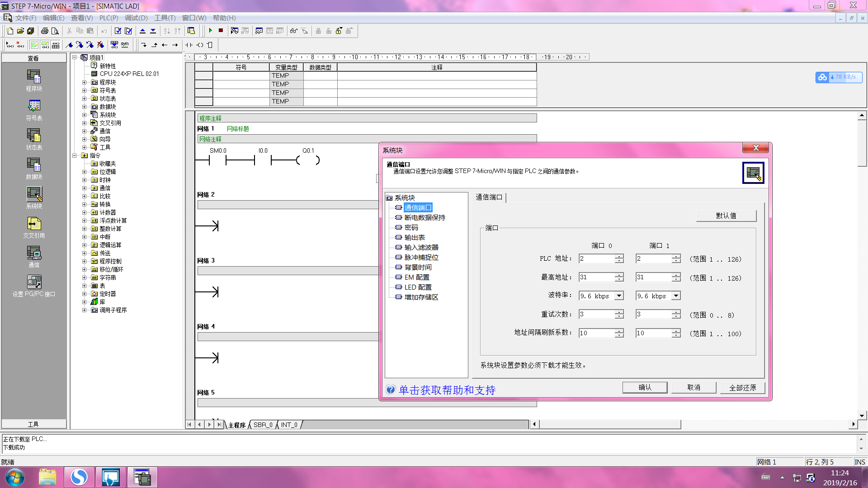Click the Print toolbar icon
868x488 pixels.
click(x=44, y=31)
